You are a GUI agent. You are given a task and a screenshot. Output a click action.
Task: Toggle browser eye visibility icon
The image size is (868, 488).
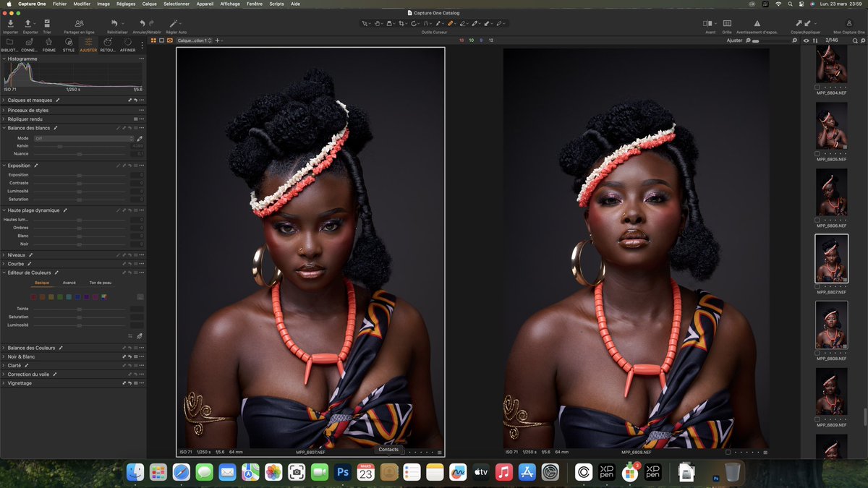click(x=807, y=40)
